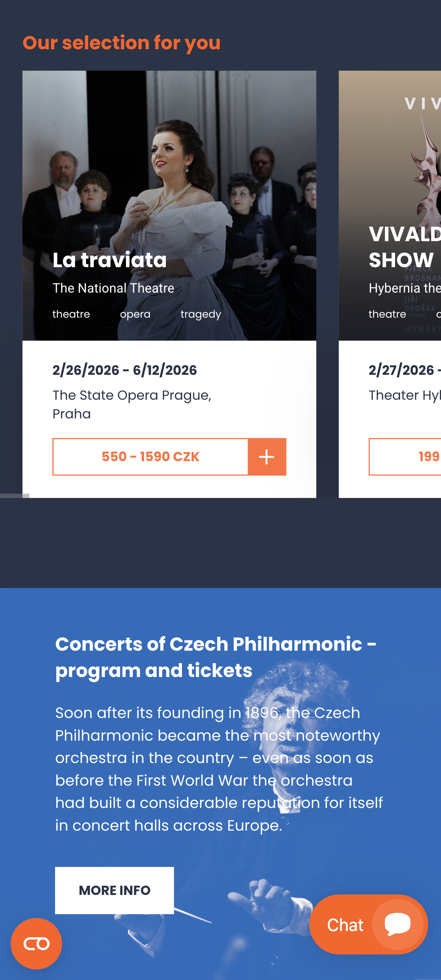
Task: Click the MORE INFO button
Action: pyautogui.click(x=114, y=890)
